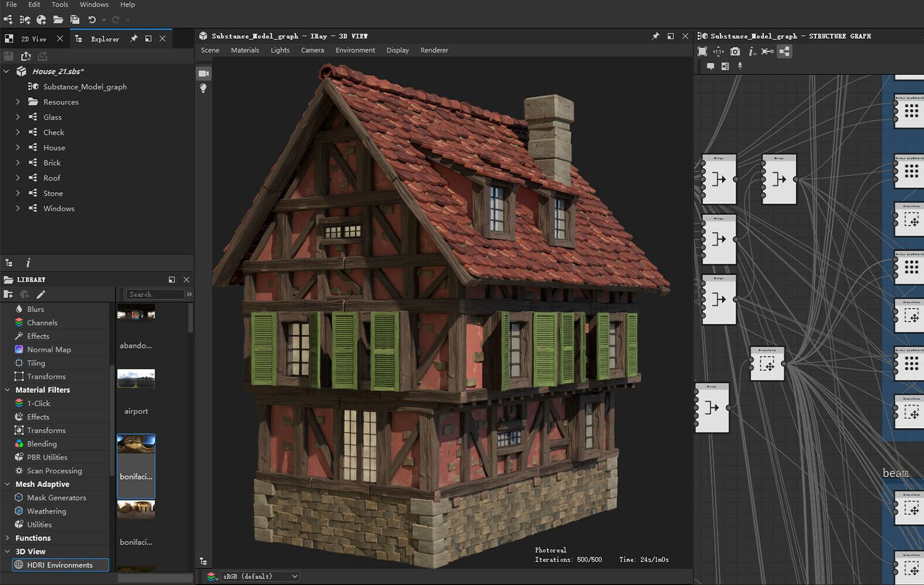Expand the Resources folder
The width and height of the screenshot is (924, 585).
point(17,102)
